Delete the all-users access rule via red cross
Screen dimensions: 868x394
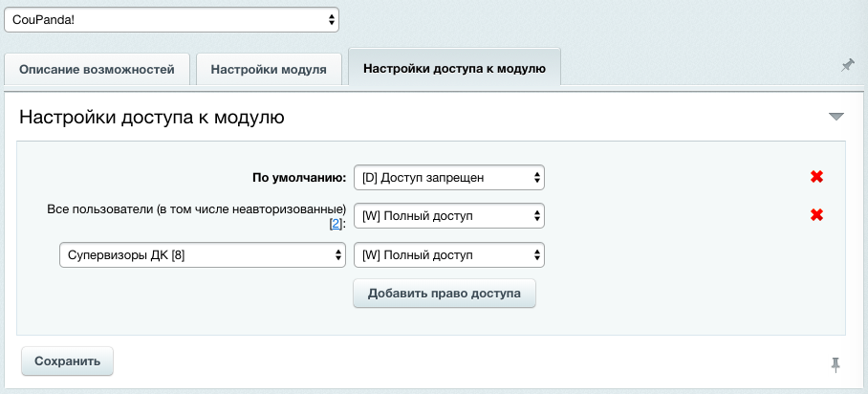pos(816,215)
